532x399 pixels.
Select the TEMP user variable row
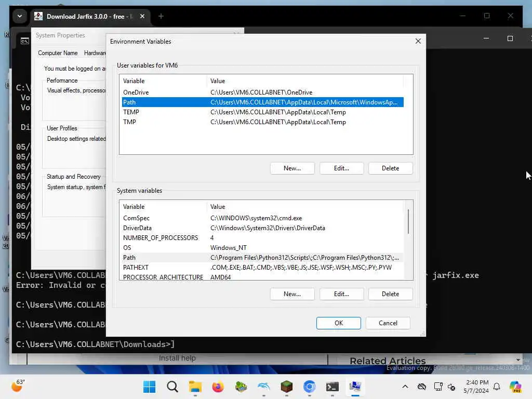click(262, 112)
